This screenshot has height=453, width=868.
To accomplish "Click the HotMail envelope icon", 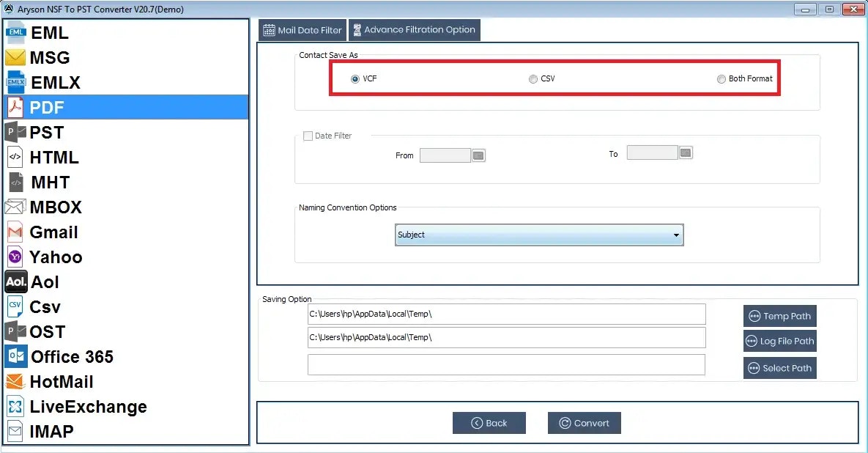I will click(x=15, y=381).
